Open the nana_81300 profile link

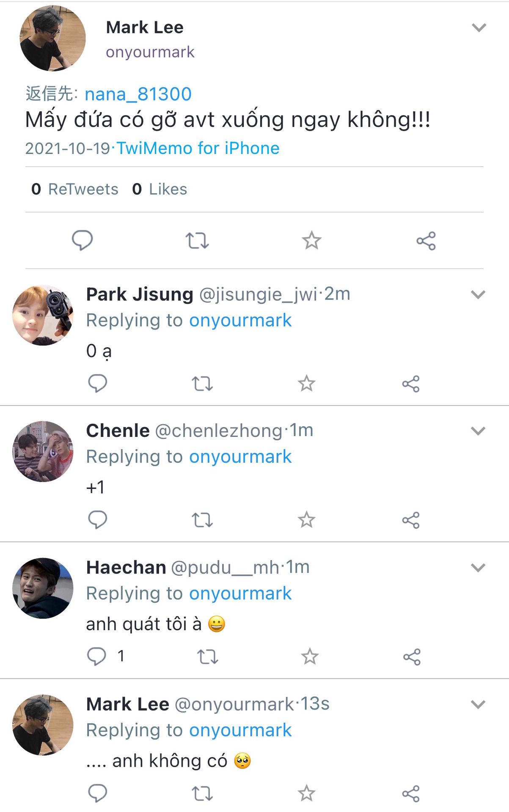(x=138, y=94)
